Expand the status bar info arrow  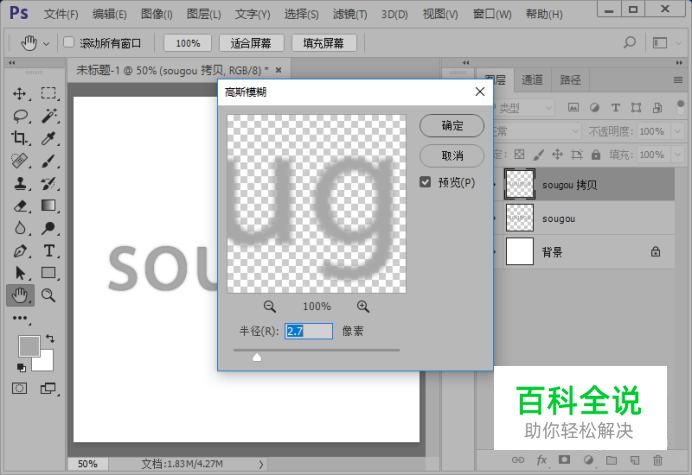(261, 464)
